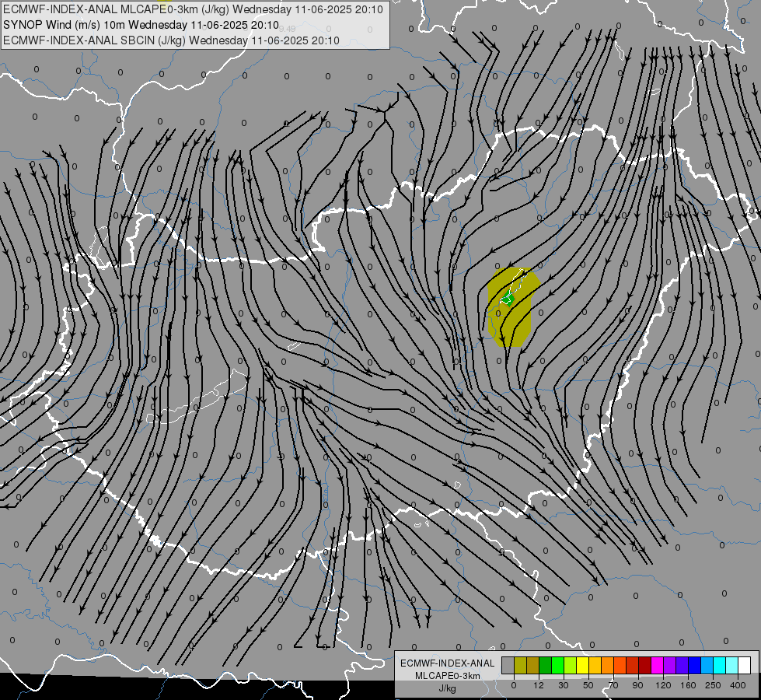Choose the amber legend swatch after 50
Screen dimensions: 761x700
pos(595,665)
